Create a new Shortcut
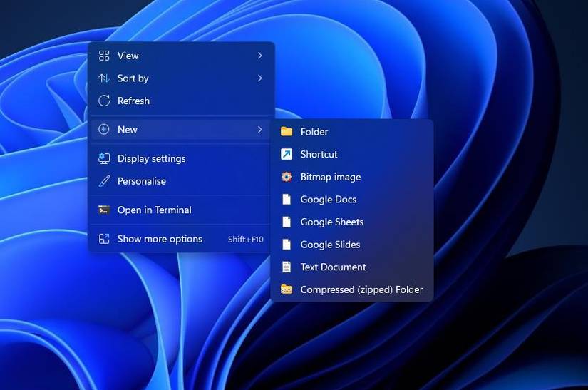This screenshot has width=588, height=390. point(352,154)
